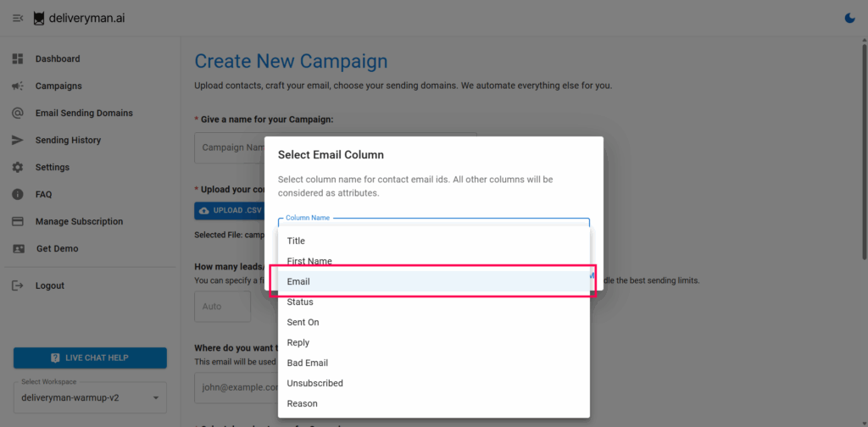Click the Manage Subscription card icon

pos(18,221)
